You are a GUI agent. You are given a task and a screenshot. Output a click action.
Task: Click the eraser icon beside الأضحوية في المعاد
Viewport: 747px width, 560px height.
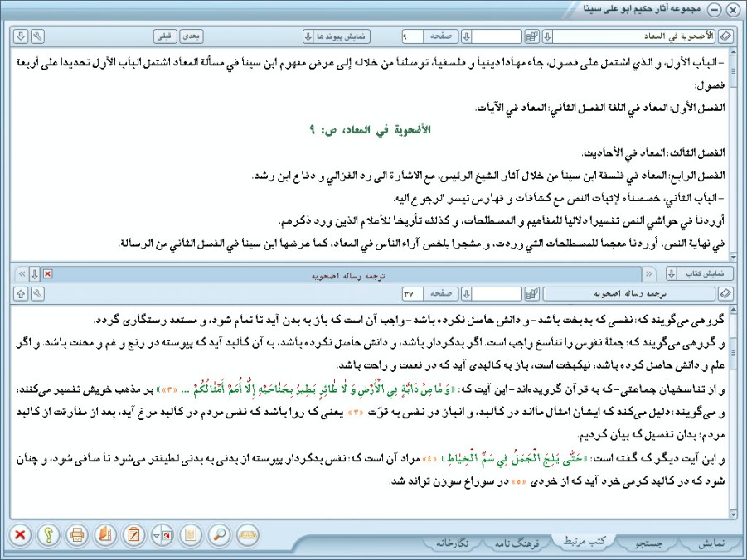tap(725, 36)
